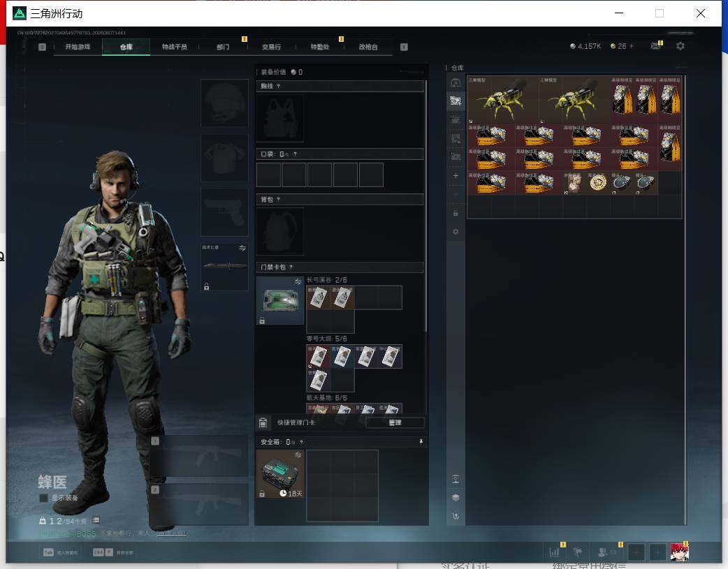This screenshot has height=569, width=728.
Task: Click the 管理 button for quick keycard management
Action: [x=395, y=422]
